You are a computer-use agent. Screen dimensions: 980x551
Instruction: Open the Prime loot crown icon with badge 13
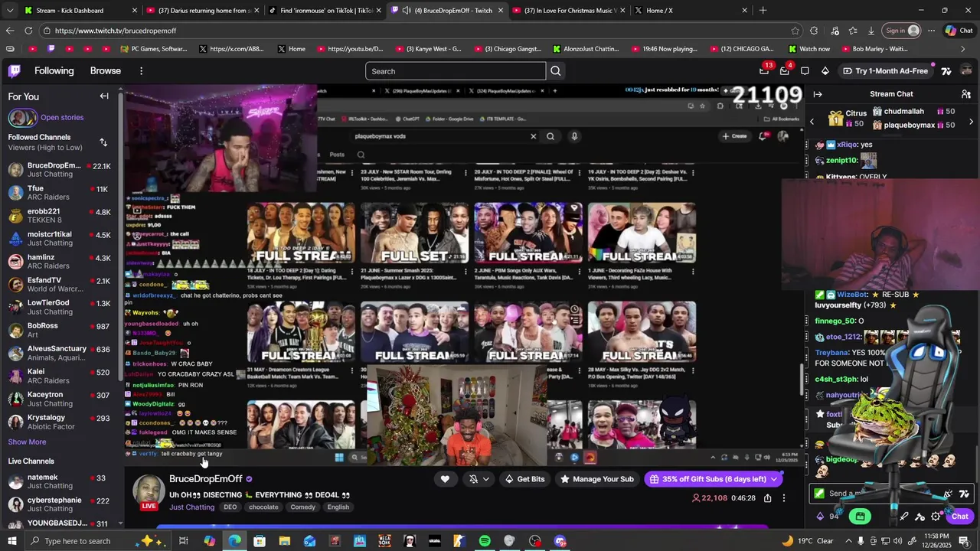click(x=764, y=70)
